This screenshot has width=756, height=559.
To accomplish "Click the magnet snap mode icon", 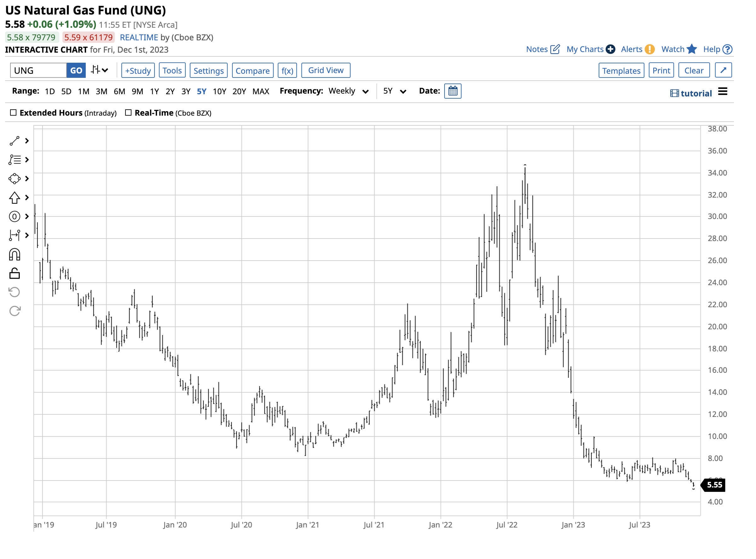I will pos(15,255).
